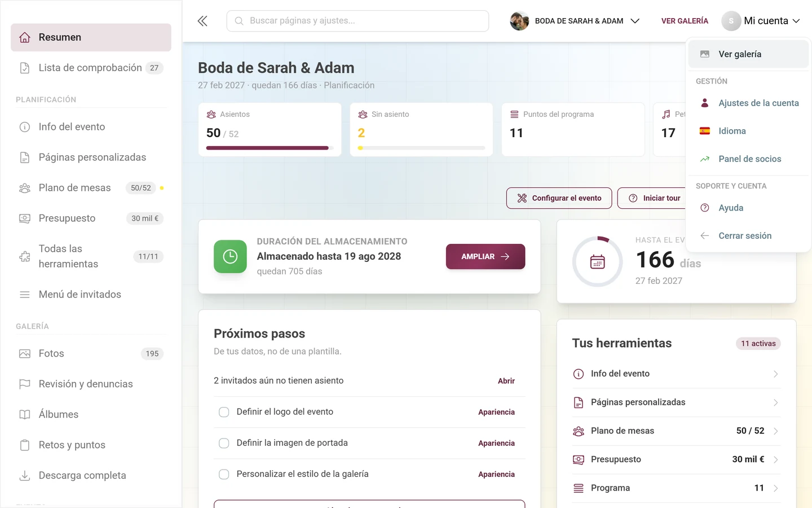
Task: Click the Spanish flag icon next to Idioma
Action: 705,131
